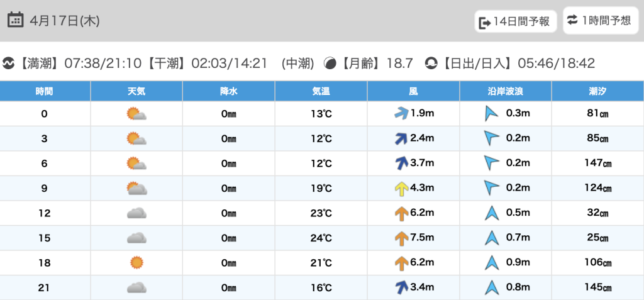Select the 潮汐 column header

pyautogui.click(x=597, y=92)
